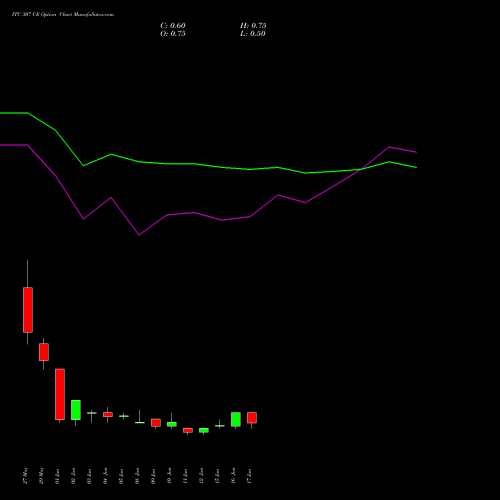Select the 12 Jun date label

(202, 476)
